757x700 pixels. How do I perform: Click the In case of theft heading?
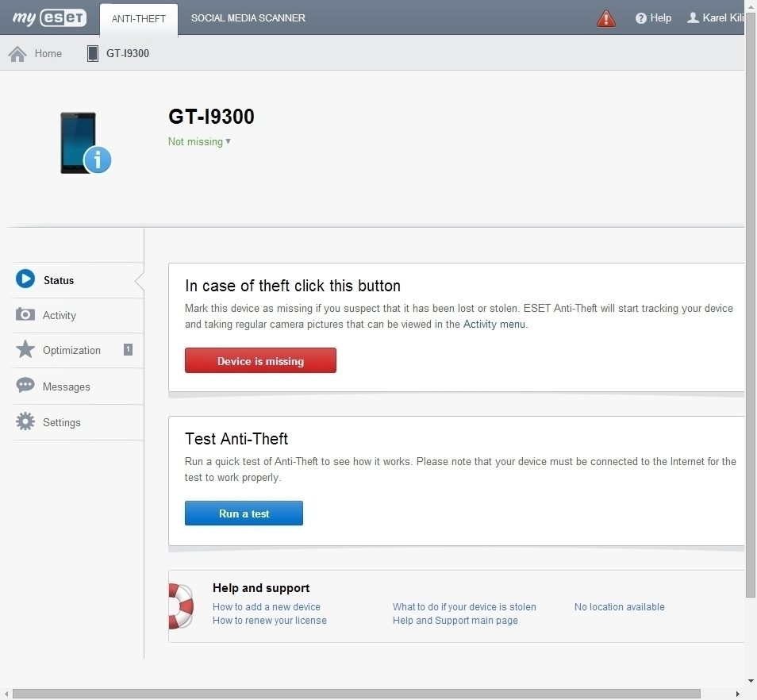pos(293,286)
